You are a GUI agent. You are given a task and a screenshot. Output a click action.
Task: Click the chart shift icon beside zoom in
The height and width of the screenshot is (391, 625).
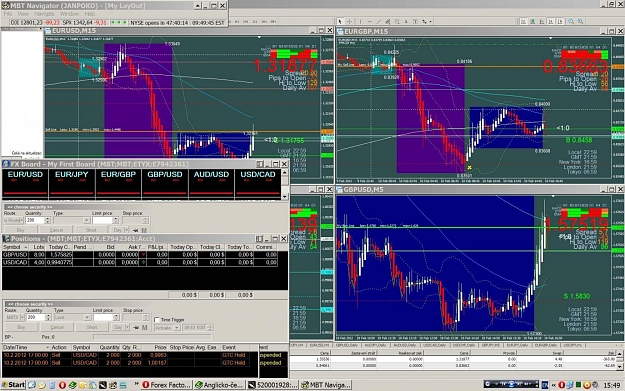560,22
